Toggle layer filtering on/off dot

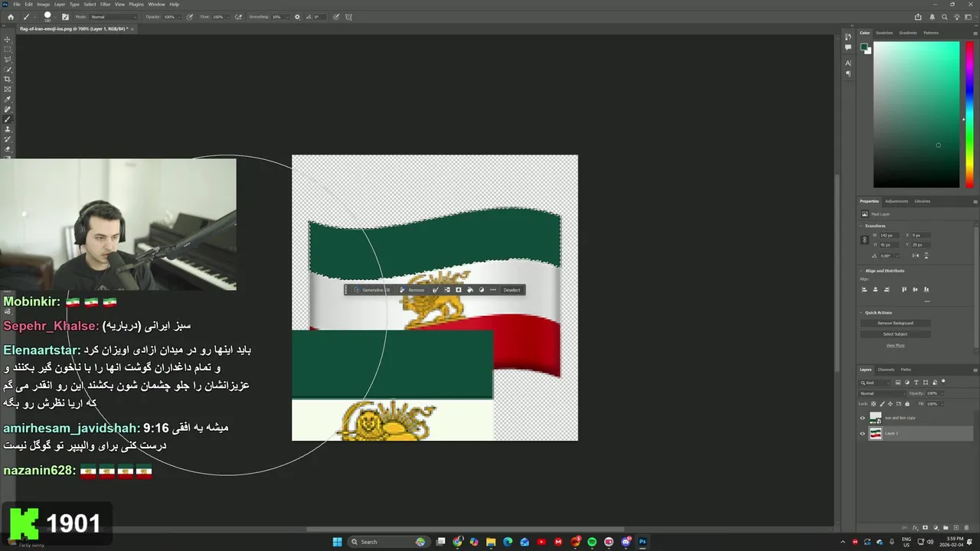tap(943, 382)
